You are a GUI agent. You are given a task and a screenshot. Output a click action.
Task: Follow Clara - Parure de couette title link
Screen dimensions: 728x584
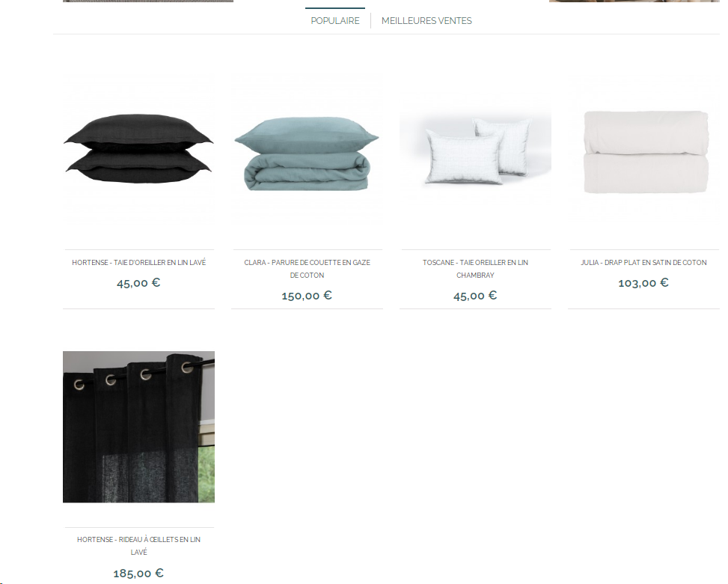point(307,269)
